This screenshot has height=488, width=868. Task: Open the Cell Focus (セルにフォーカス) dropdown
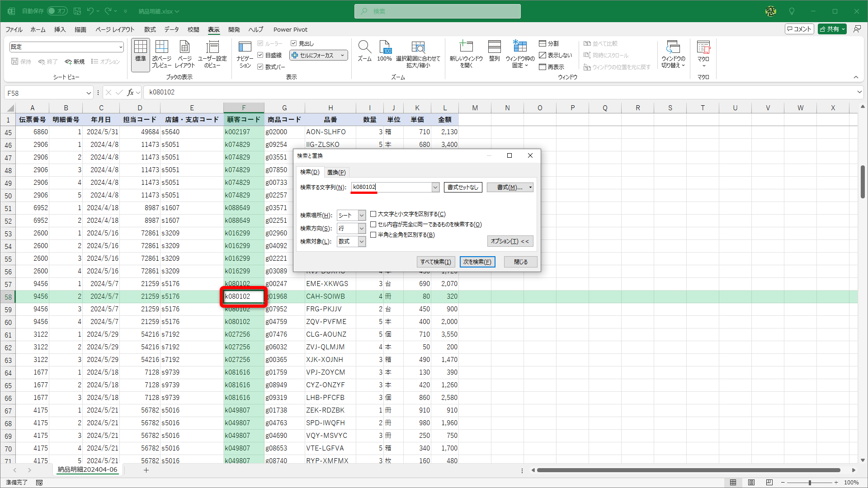pyautogui.click(x=343, y=56)
